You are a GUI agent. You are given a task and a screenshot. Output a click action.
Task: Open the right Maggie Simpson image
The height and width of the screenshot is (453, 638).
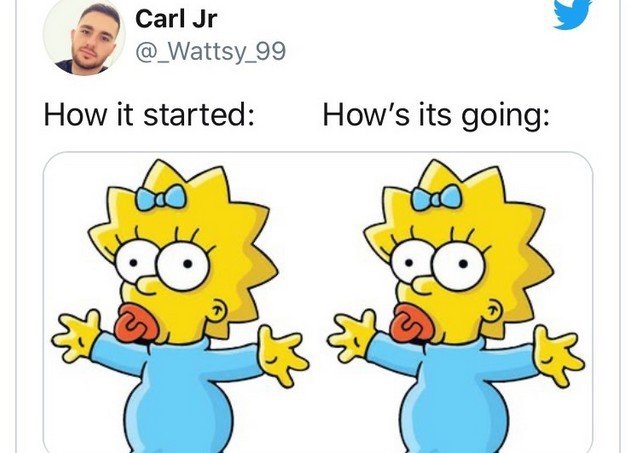pos(456,304)
